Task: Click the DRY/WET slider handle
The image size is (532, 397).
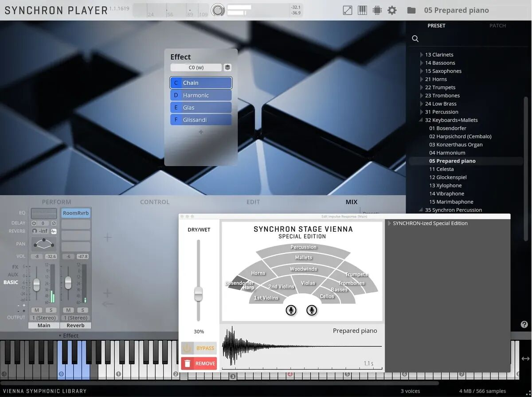Action: click(199, 293)
